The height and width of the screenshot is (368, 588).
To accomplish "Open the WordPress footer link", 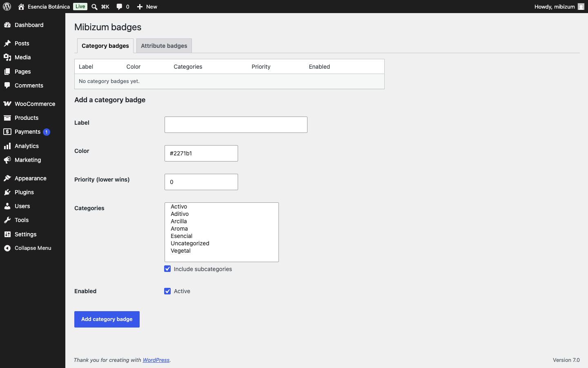I will point(156,360).
